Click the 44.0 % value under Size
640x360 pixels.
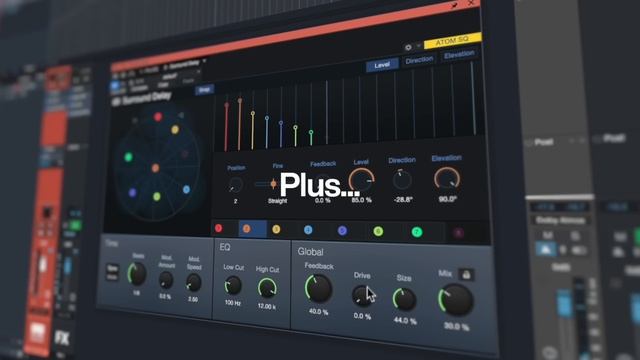click(405, 321)
